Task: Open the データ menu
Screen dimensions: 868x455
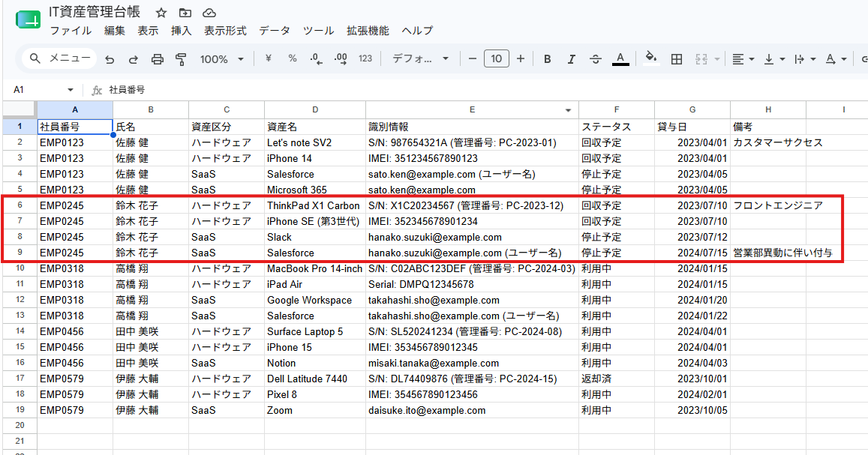Action: pos(275,31)
